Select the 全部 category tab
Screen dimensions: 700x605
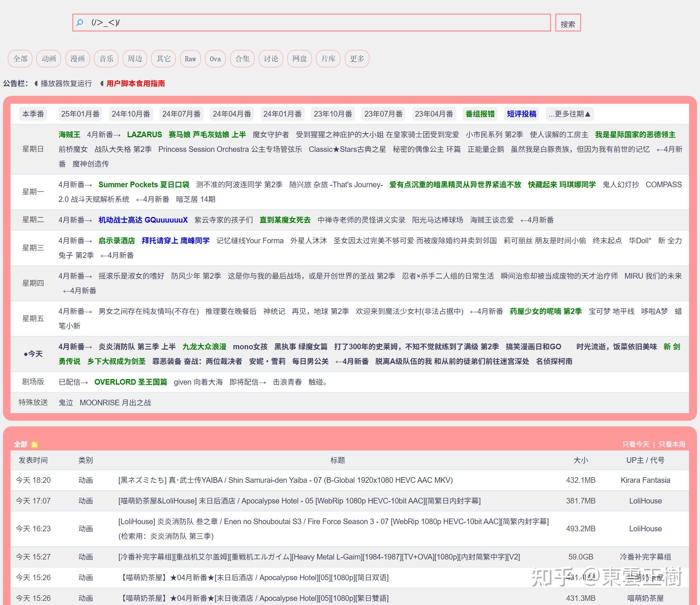[x=20, y=59]
